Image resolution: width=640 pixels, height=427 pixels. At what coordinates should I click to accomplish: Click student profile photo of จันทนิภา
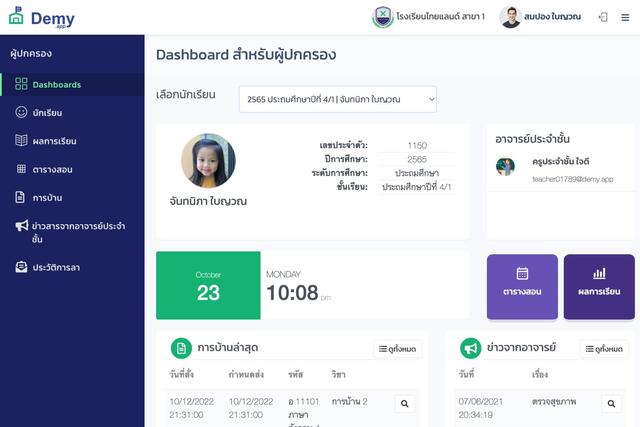208,161
